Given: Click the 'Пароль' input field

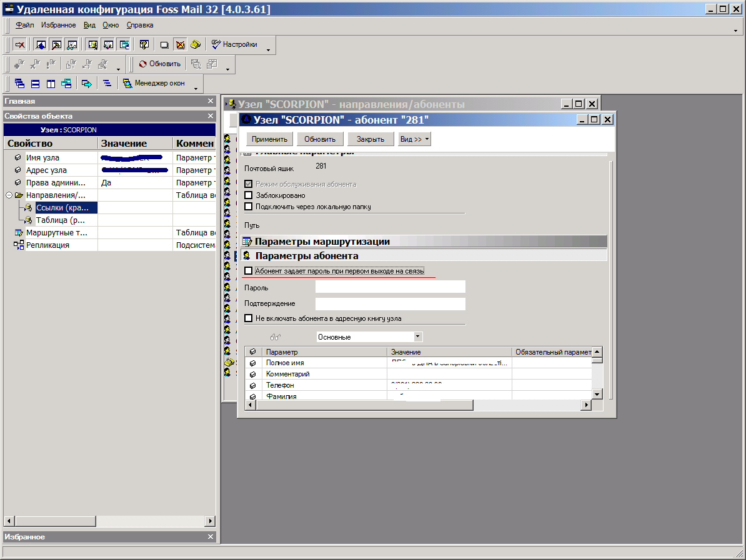Looking at the screenshot, I should point(390,287).
